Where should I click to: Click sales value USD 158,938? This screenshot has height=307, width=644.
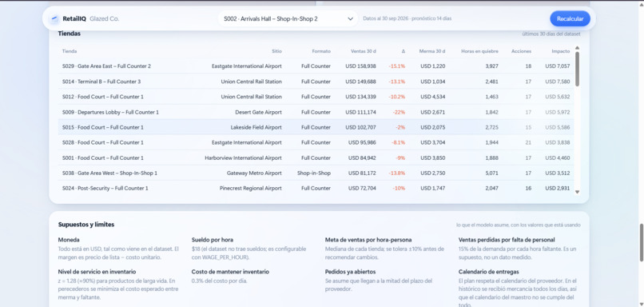tap(360, 66)
